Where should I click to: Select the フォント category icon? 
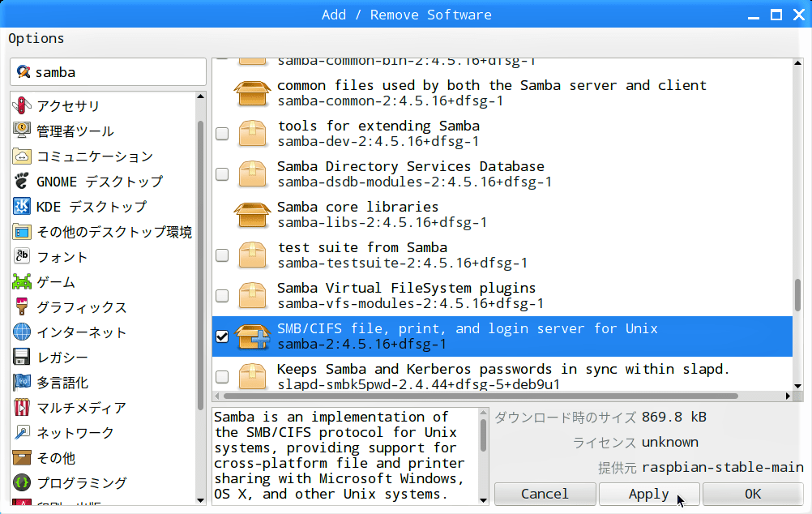[22, 256]
